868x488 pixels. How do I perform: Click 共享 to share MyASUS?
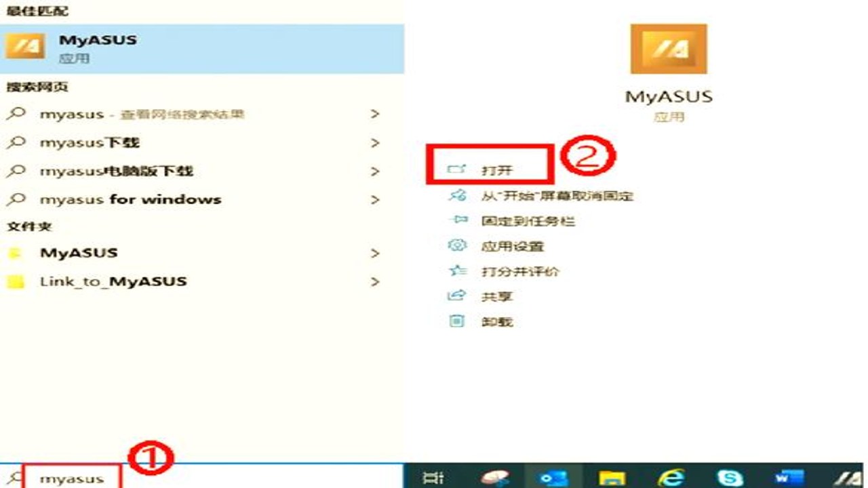497,296
